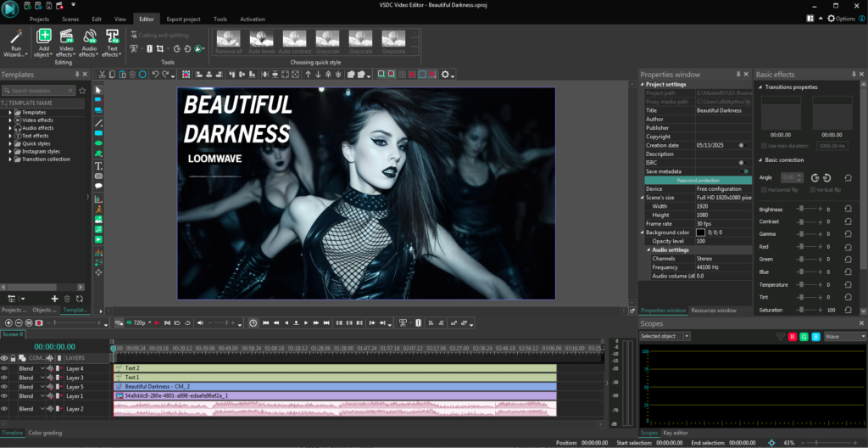Viewport: 868px width, 448px height.
Task: Click the red preview play icon
Action: (157, 322)
